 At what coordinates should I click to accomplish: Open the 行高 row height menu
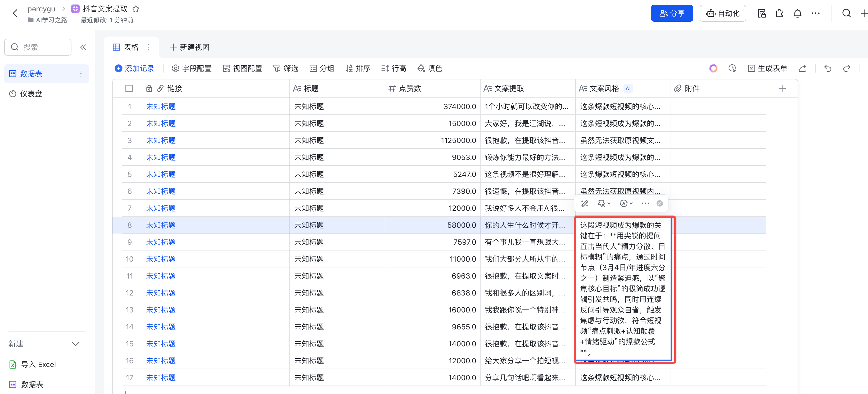point(394,68)
